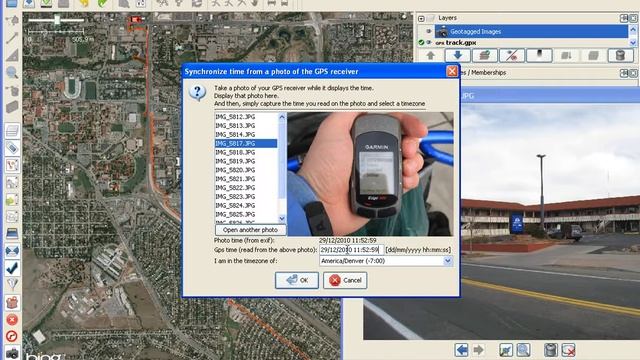This screenshot has width=640, height=360.
Task: Click Open another photo button
Action: tap(250, 230)
